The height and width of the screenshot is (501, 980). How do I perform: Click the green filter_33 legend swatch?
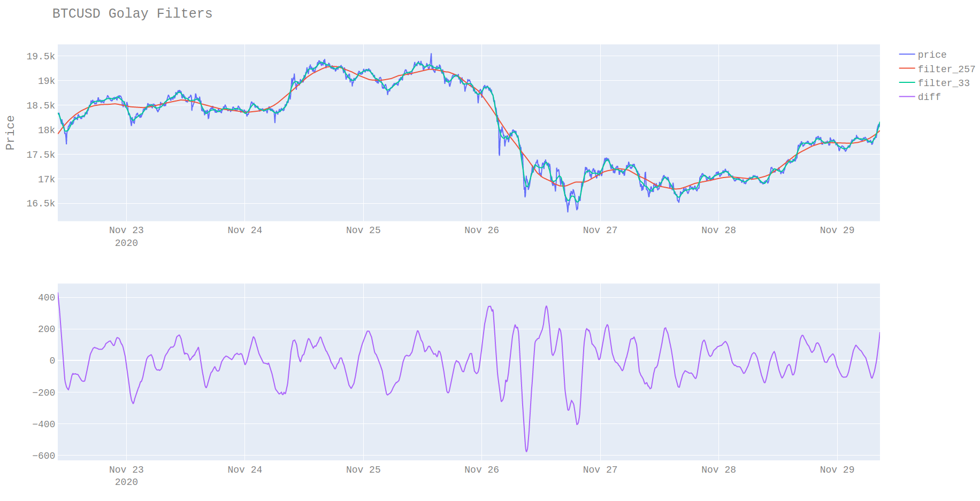click(x=907, y=82)
